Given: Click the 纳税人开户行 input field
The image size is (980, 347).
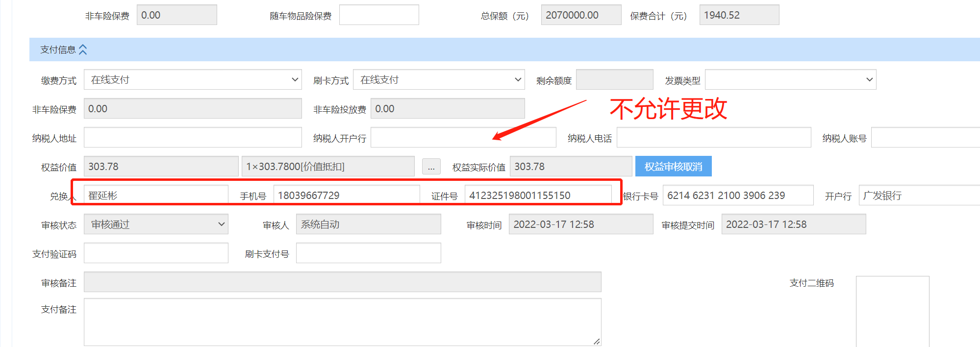Looking at the screenshot, I should (463, 137).
